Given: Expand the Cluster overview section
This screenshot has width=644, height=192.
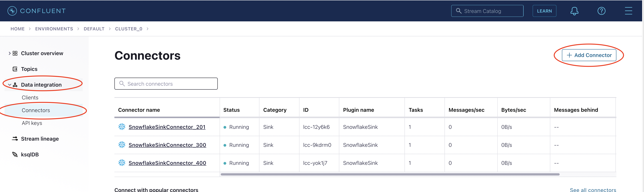Looking at the screenshot, I should (10, 53).
